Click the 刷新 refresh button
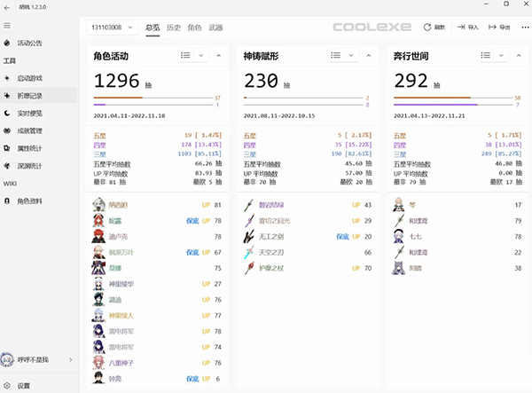Viewport: 532px width, 393px height. tap(434, 28)
